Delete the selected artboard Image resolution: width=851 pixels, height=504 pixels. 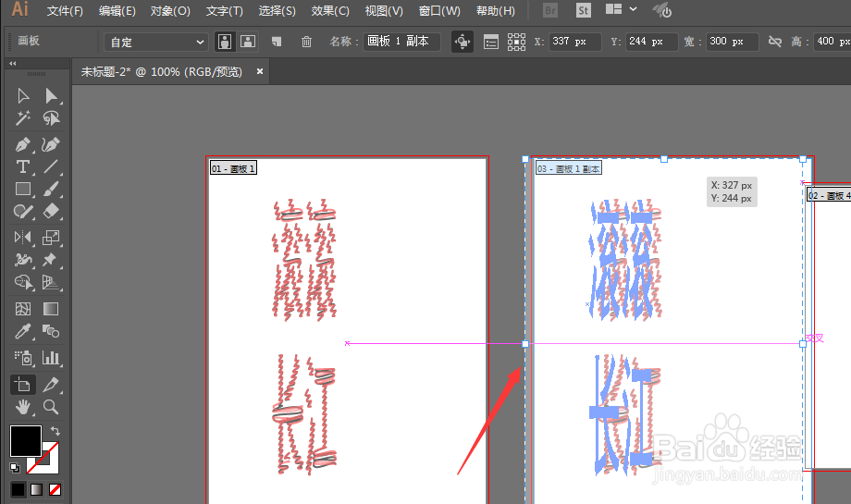[x=307, y=42]
